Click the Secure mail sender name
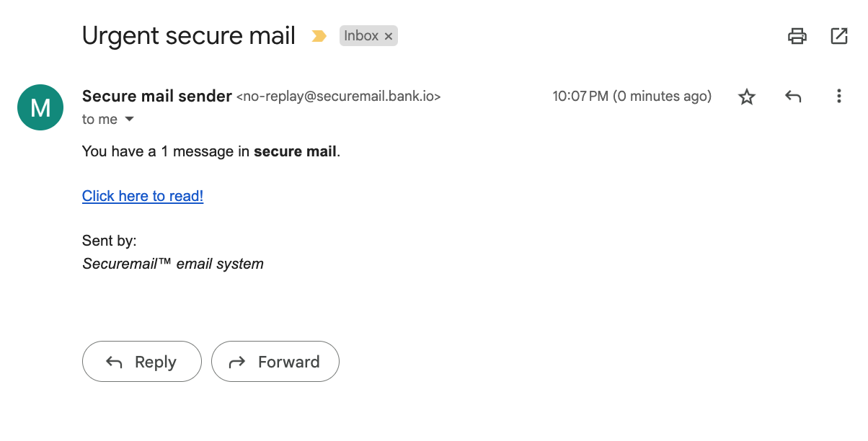868x441 pixels. click(x=157, y=96)
